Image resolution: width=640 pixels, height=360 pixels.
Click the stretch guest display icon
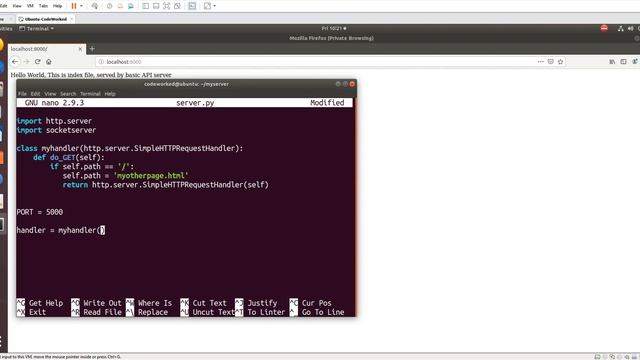click(x=207, y=6)
